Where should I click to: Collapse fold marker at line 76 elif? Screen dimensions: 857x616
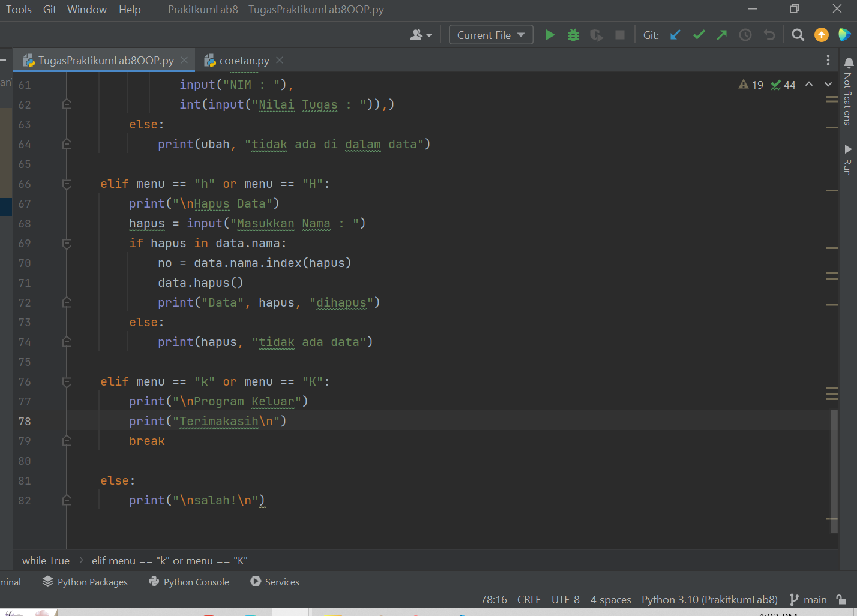[x=67, y=382]
